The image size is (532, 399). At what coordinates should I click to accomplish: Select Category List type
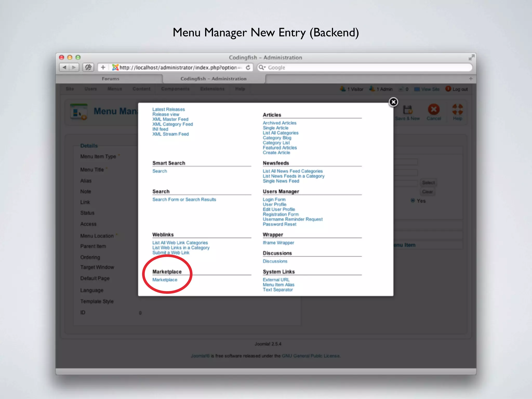pyautogui.click(x=276, y=143)
